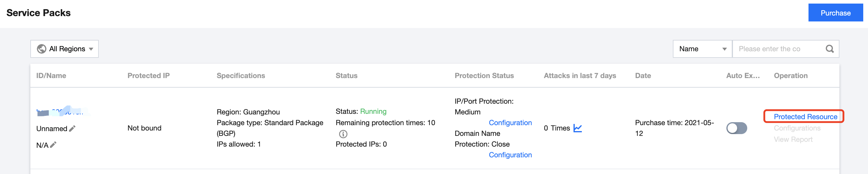Image resolution: width=868 pixels, height=174 pixels.
Task: Click the Protection Status column header
Action: [484, 76]
